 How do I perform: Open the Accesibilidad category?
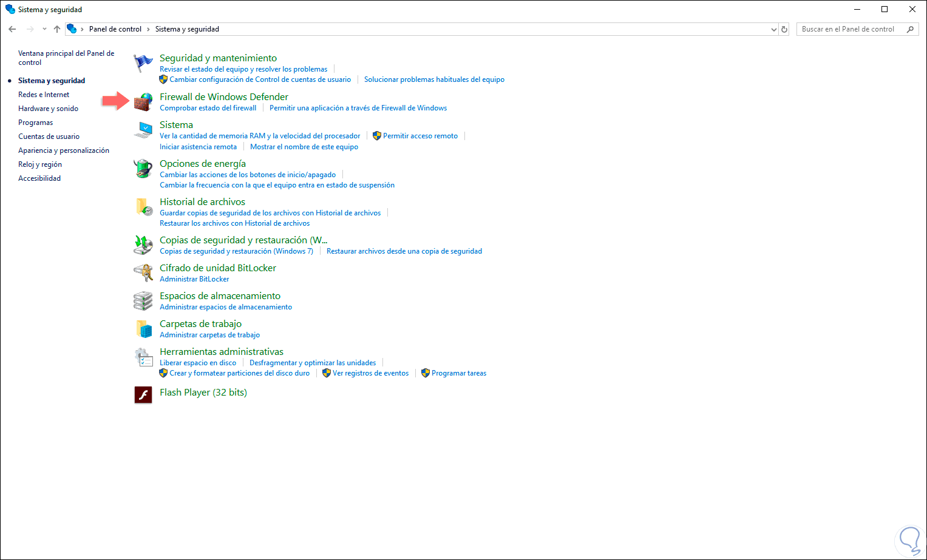[39, 178]
